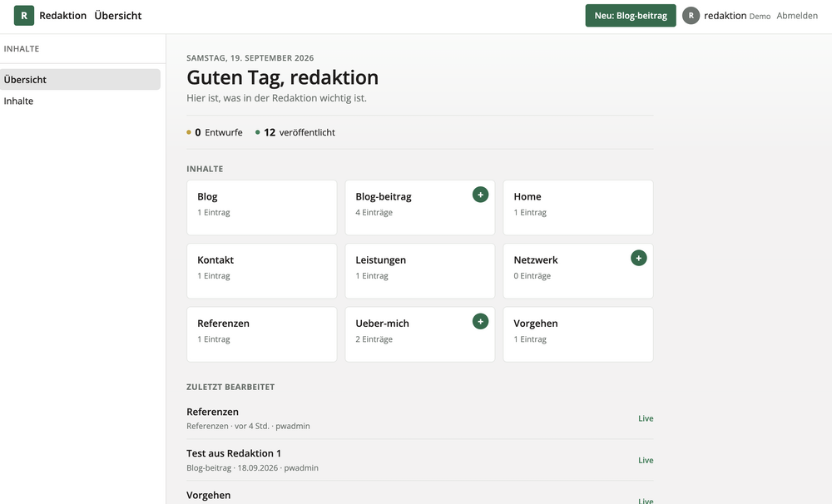The image size is (832, 504).
Task: Open the Redaktion home link
Action: tap(62, 16)
